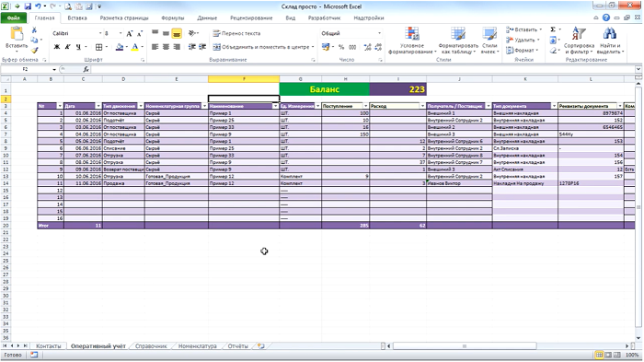Click the fill color bucket swatch
Image resolution: width=644 pixels, height=362 pixels.
(119, 47)
